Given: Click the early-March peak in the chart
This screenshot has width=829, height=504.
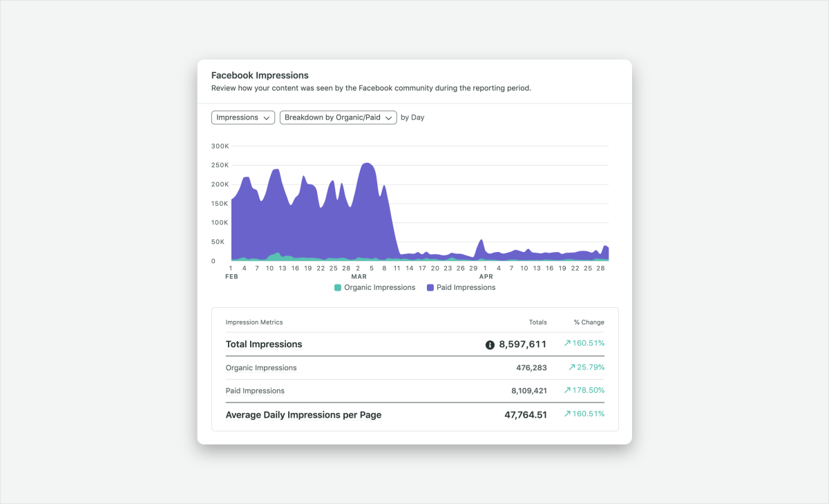Looking at the screenshot, I should pyautogui.click(x=367, y=164).
